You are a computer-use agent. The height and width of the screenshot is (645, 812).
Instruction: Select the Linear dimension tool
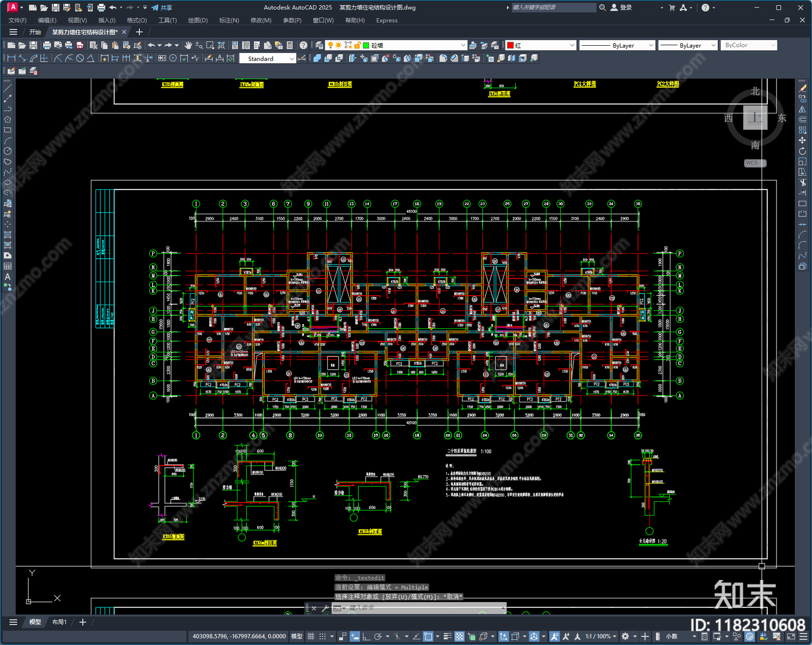(x=11, y=58)
